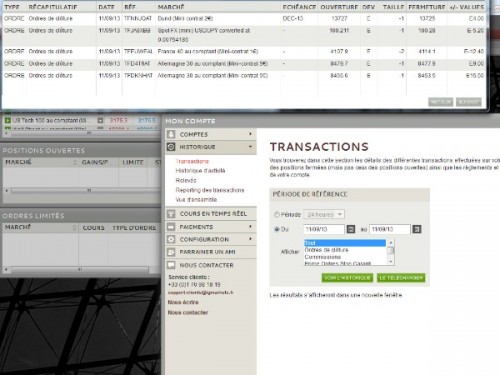Click the Comptes icon in Mon Compte menu

(171, 134)
